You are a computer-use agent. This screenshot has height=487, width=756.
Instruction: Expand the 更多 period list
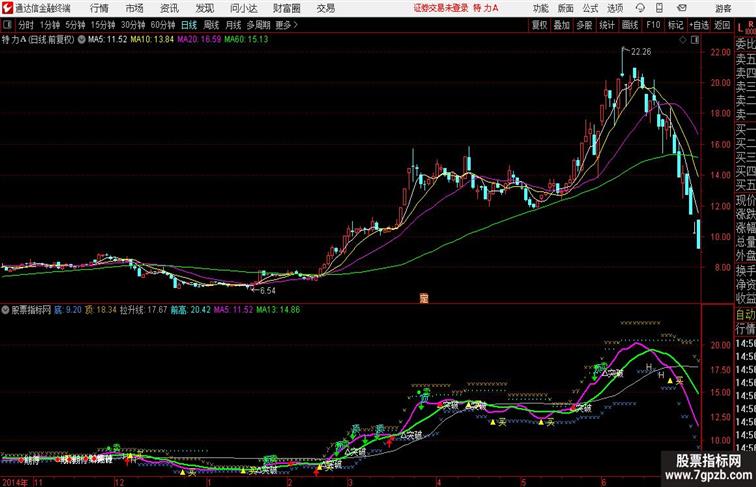tap(286, 25)
